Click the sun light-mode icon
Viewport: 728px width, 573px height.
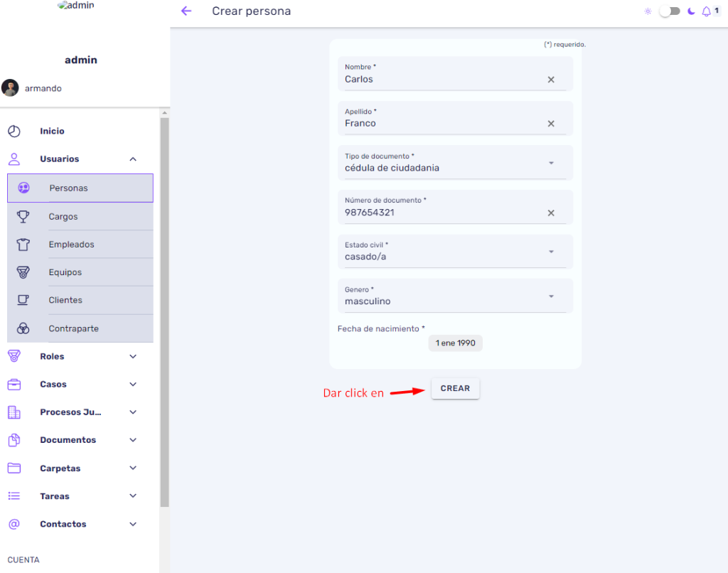[648, 11]
